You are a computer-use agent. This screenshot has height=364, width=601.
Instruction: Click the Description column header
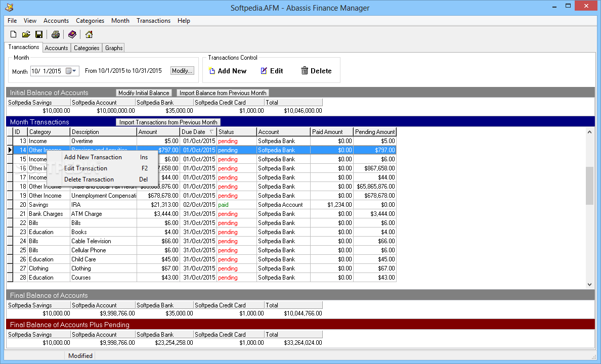click(x=104, y=132)
